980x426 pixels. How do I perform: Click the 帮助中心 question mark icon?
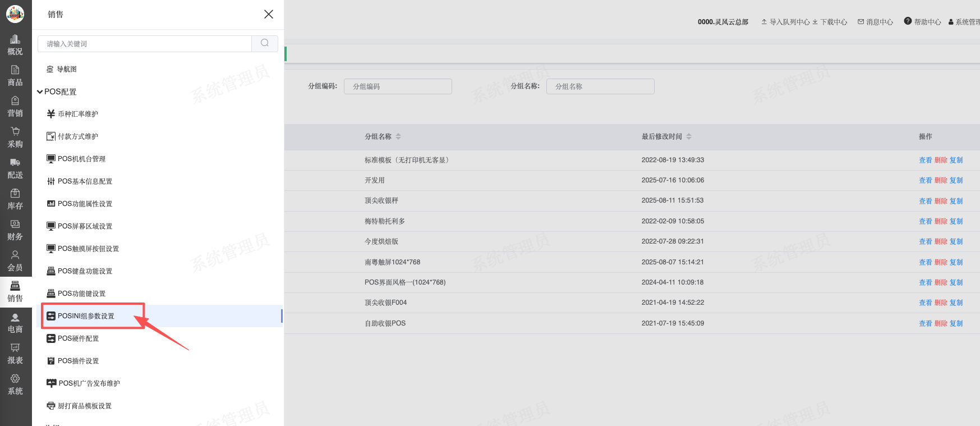pos(908,21)
